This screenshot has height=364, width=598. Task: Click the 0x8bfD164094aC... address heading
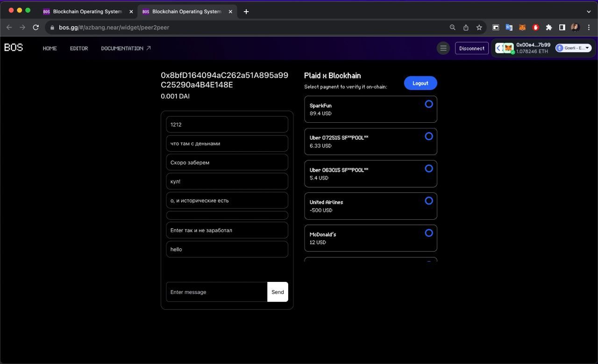coord(225,80)
